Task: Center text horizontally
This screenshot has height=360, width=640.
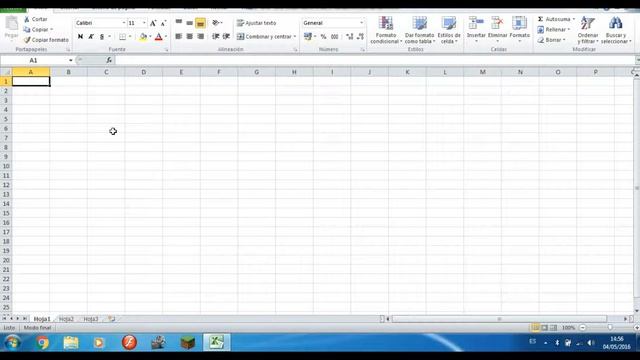Action: (x=189, y=37)
